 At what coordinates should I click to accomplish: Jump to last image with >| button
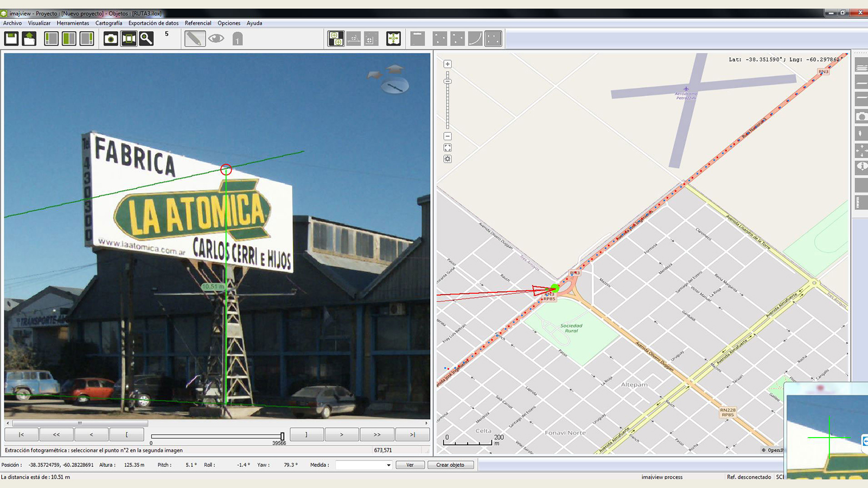412,434
